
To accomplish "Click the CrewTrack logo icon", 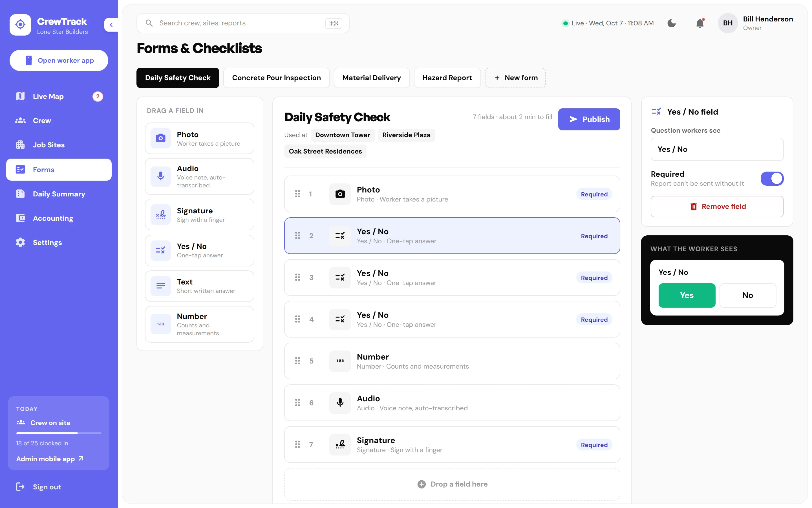I will [x=20, y=25].
